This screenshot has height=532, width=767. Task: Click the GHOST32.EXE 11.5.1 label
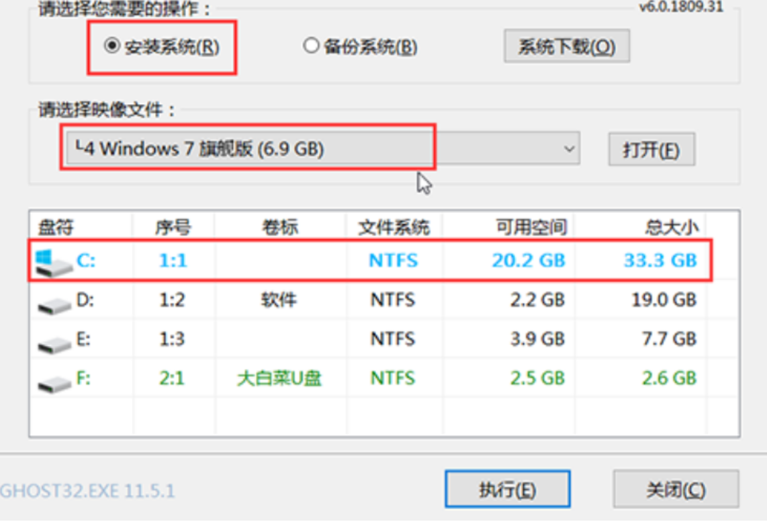click(x=87, y=491)
